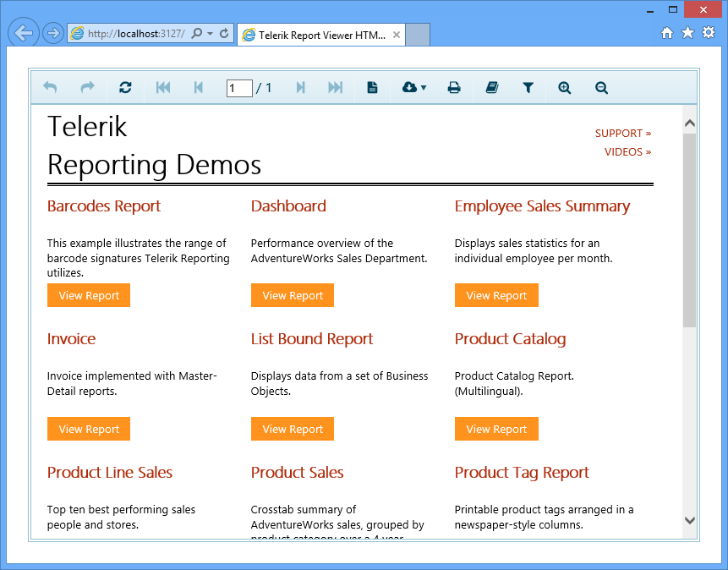Print the report with printer icon
Screen dimensions: 728x570
coord(454,87)
